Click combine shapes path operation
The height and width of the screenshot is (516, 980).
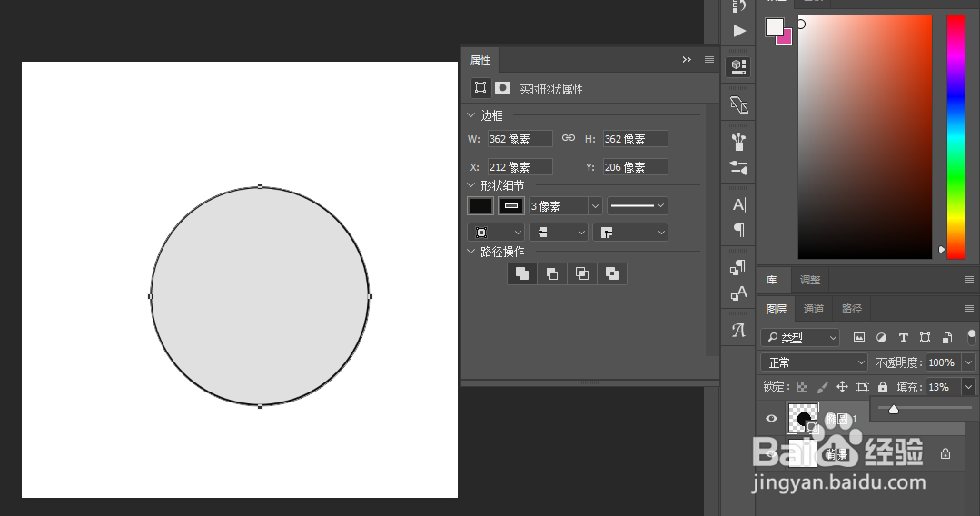tap(522, 273)
